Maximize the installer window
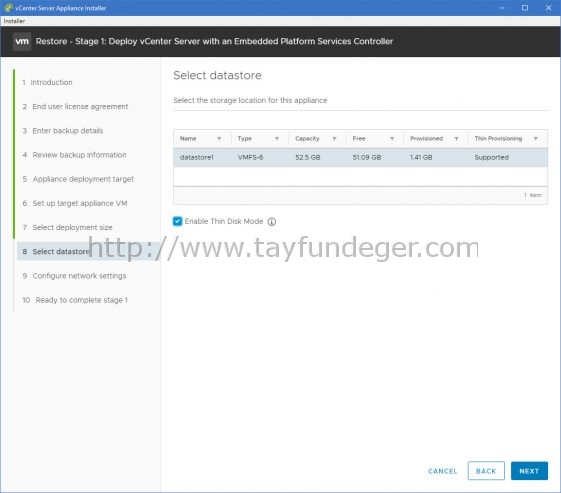The width and height of the screenshot is (561, 493). (525, 8)
